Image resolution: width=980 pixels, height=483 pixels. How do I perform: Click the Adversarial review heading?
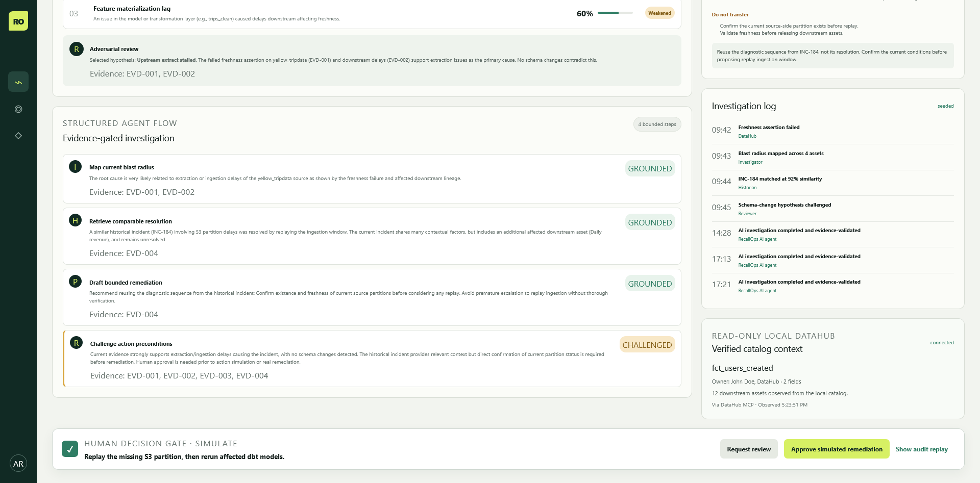(x=114, y=49)
